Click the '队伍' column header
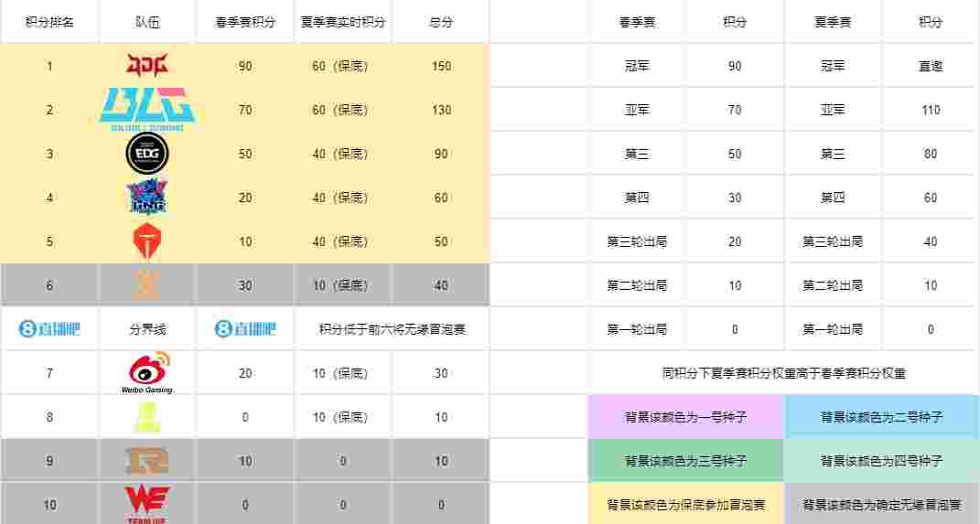The image size is (980, 524). (147, 22)
